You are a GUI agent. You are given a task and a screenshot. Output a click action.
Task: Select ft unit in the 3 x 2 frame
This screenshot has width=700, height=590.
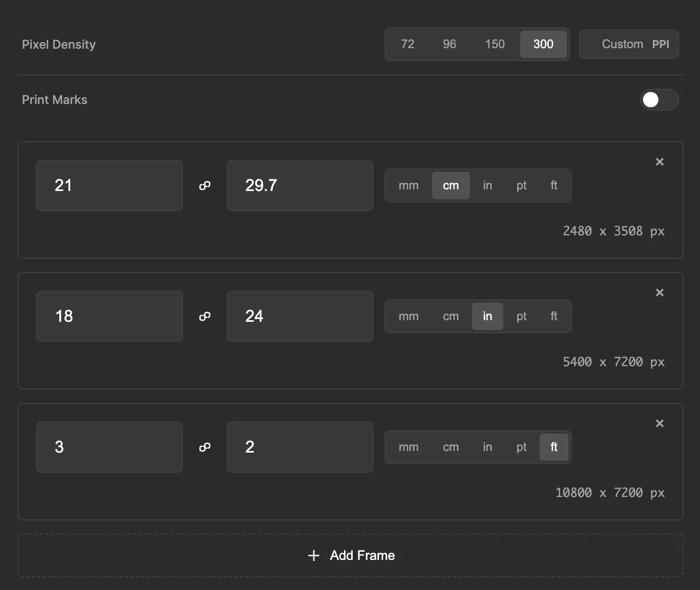554,447
